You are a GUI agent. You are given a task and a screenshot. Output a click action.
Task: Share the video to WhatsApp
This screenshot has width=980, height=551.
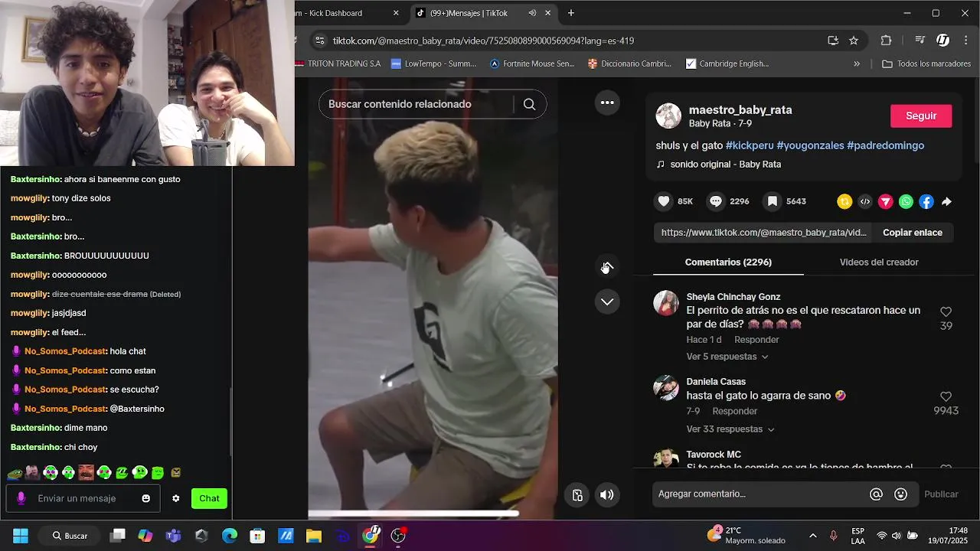[x=906, y=202]
